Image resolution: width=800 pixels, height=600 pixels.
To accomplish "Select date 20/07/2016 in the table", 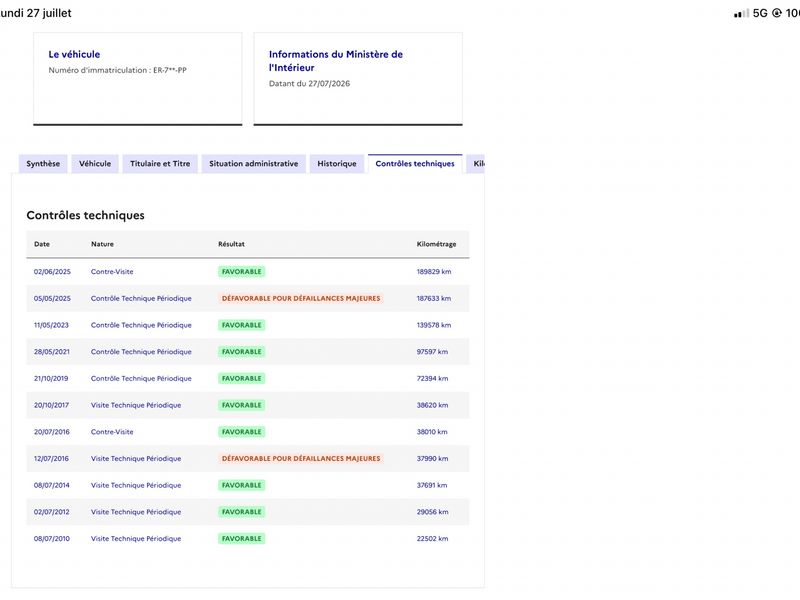I will tap(52, 432).
